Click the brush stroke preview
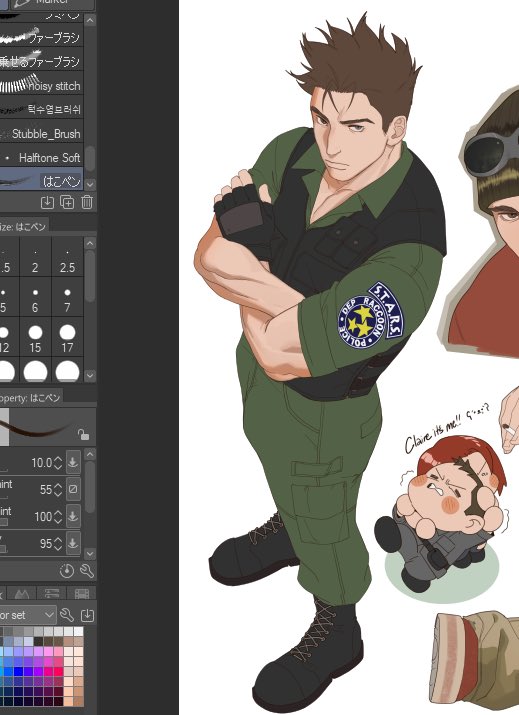The image size is (519, 715). pos(47,427)
